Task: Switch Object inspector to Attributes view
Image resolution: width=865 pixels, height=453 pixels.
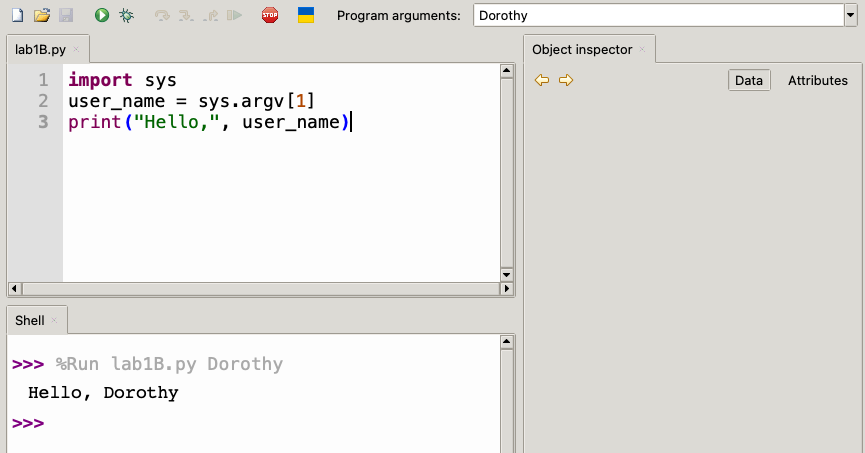Action: tap(817, 80)
